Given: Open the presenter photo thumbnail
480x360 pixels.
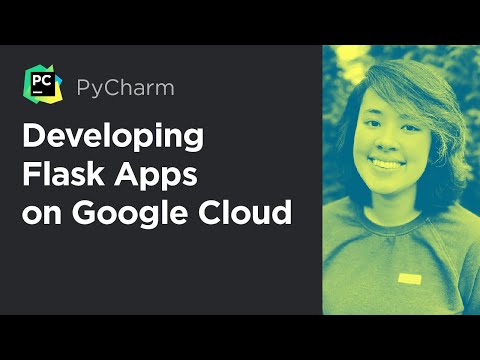Looking at the screenshot, I should [x=401, y=180].
